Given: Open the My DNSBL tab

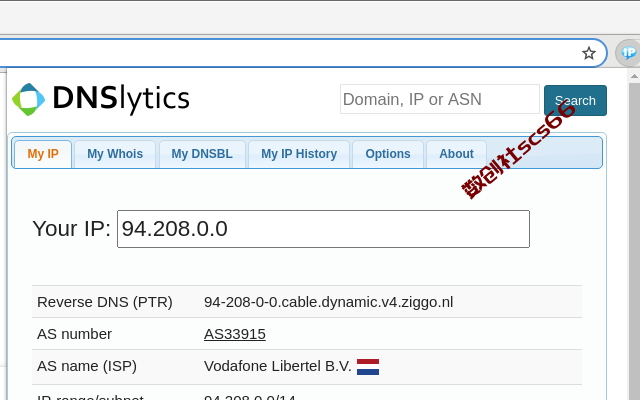Looking at the screenshot, I should [x=202, y=154].
